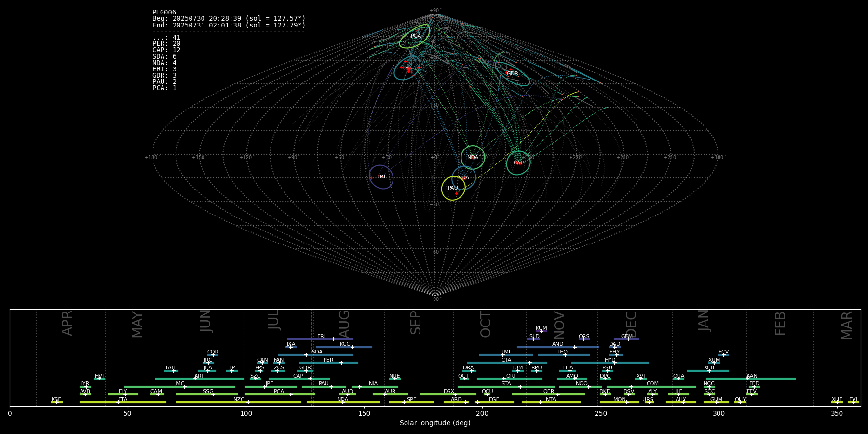Click the GDR radiant label on sky map

(513, 74)
